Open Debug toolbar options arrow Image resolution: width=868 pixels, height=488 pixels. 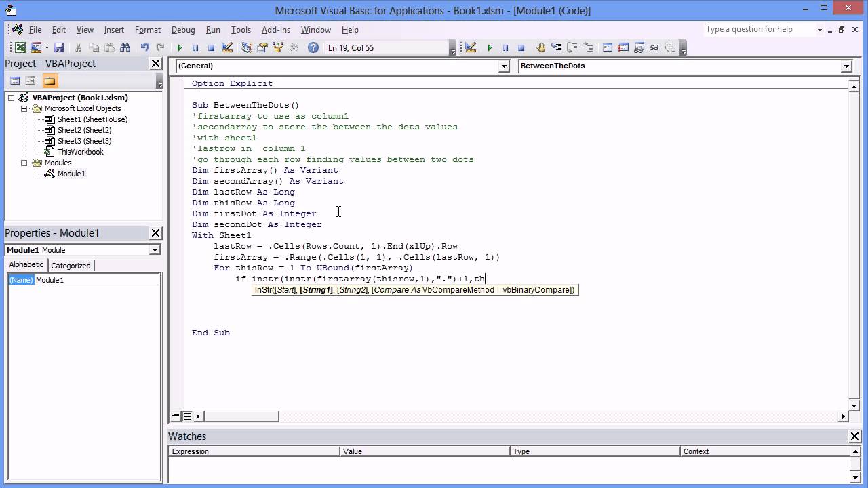point(684,49)
